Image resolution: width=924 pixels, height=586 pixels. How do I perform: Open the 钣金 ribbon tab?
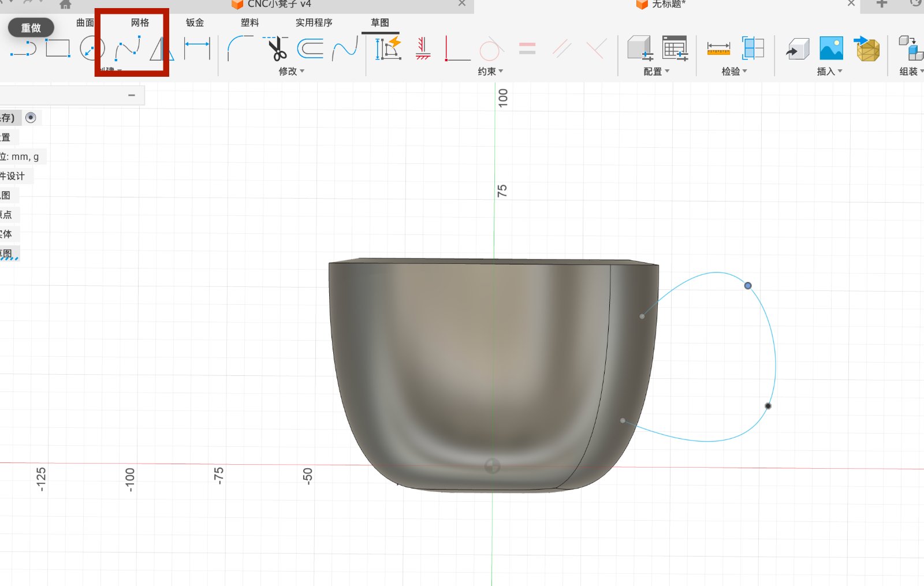[195, 23]
